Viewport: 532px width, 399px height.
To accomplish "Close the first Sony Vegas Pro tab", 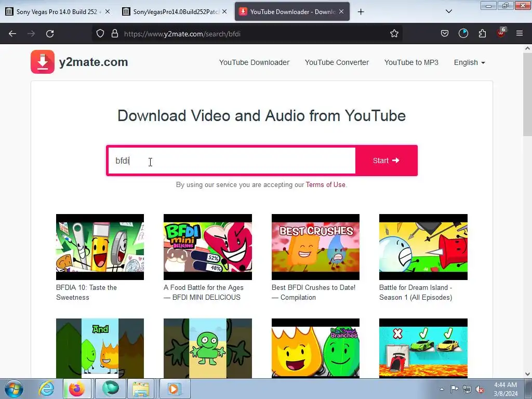I will click(x=108, y=11).
